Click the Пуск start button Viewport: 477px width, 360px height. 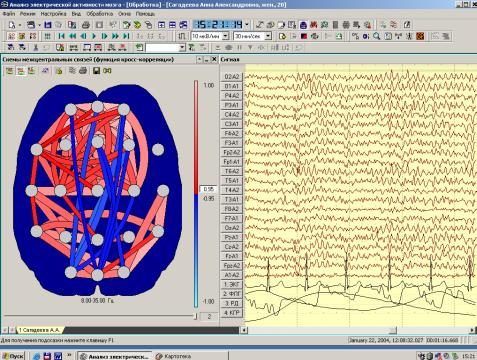[x=13, y=356]
